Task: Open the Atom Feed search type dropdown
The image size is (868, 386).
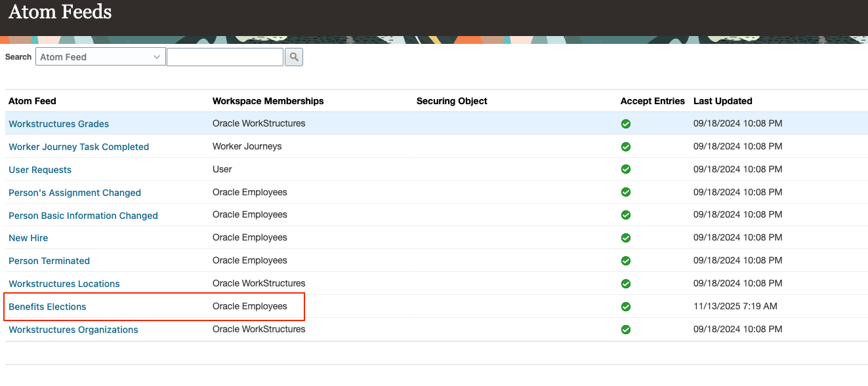Action: point(100,57)
